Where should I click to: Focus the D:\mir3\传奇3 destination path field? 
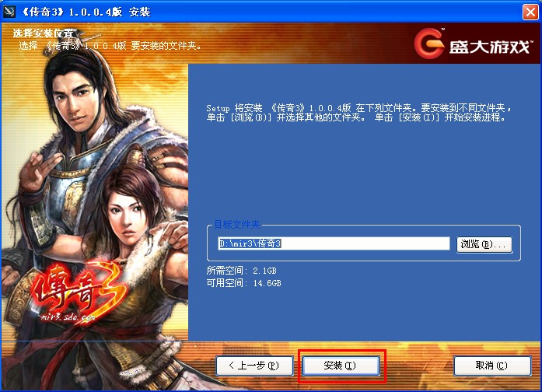pos(334,243)
